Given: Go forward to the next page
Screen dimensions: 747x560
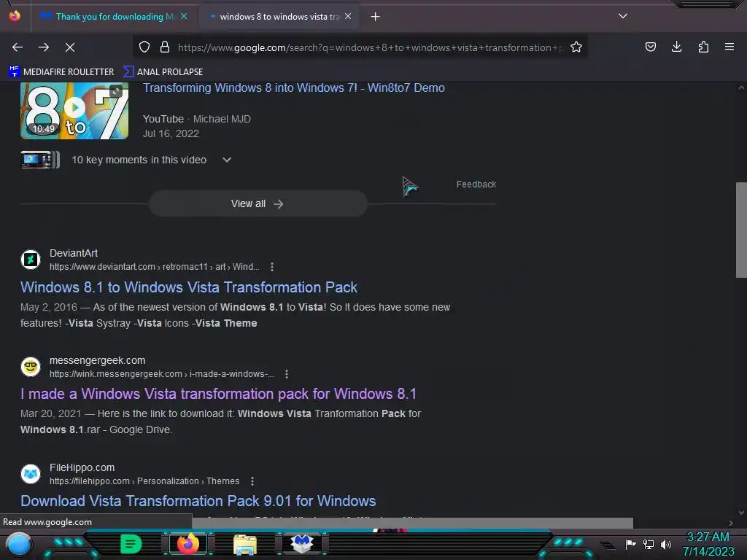Looking at the screenshot, I should pos(44,47).
